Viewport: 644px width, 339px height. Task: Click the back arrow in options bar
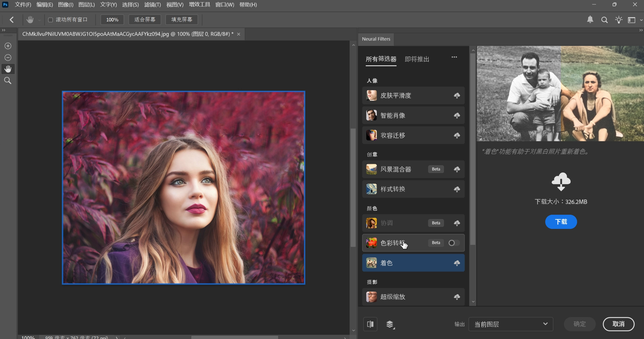pos(12,20)
